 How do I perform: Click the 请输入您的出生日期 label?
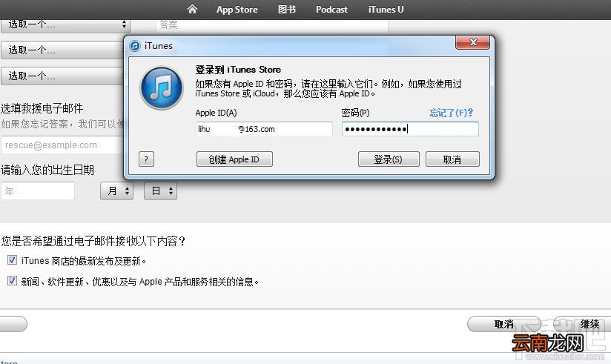coord(47,170)
